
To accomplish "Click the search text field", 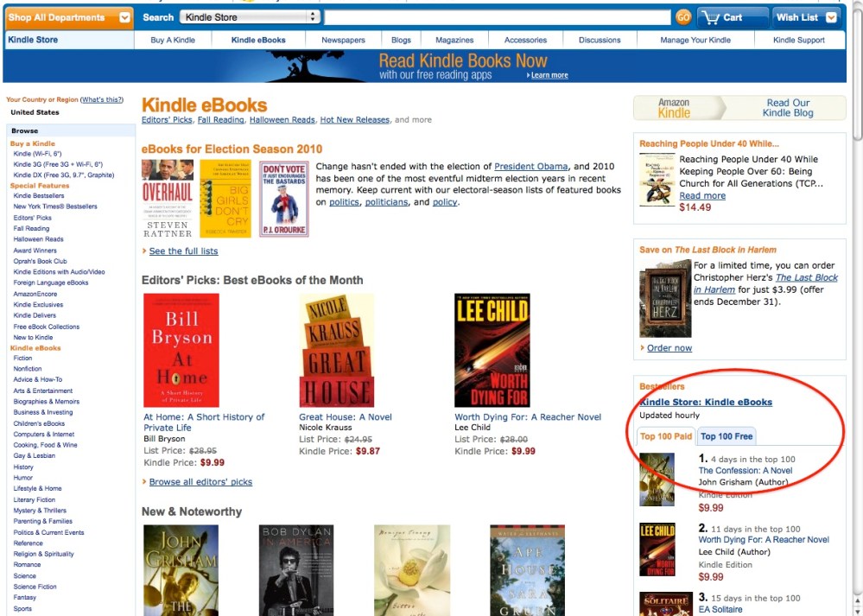I will [x=498, y=17].
